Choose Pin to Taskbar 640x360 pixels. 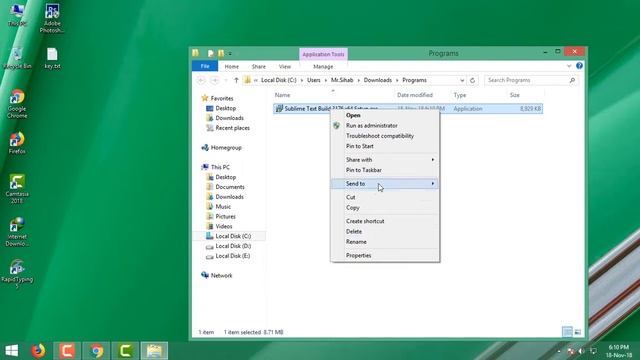tap(385, 170)
